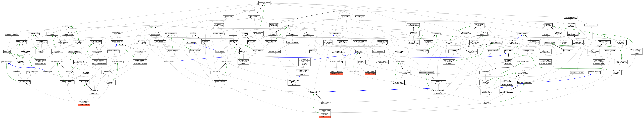The width and height of the screenshot is (644, 119).
Task: Click the 'signal release' node
Action: click(x=220, y=51)
